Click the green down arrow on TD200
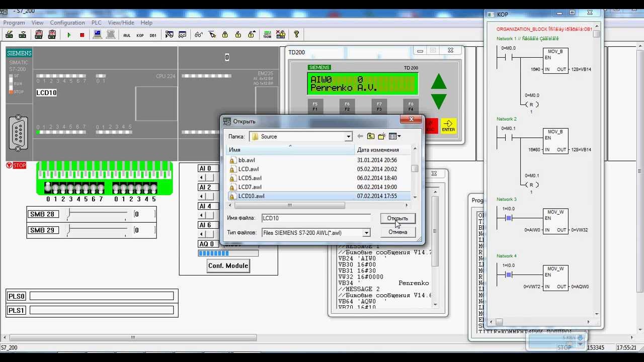 pos(439,101)
